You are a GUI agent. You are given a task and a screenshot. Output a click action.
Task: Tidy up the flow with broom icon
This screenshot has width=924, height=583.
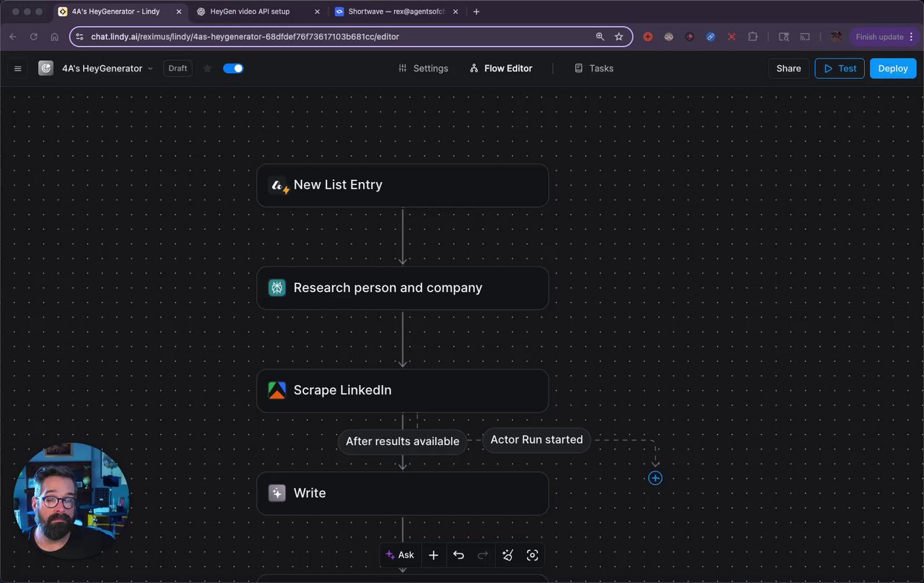(x=508, y=555)
